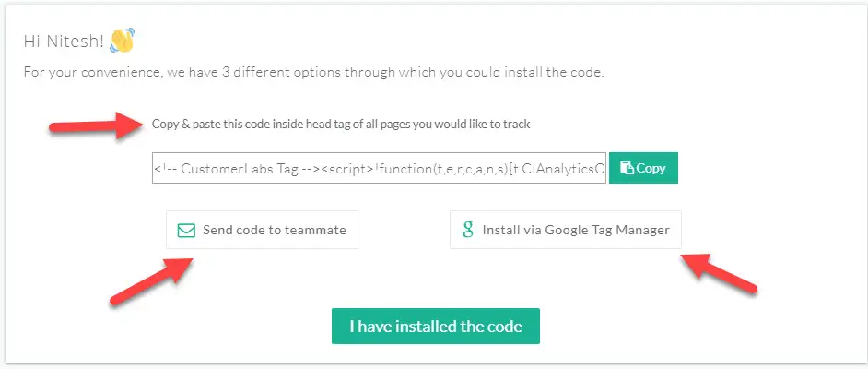This screenshot has width=868, height=369.
Task: Send code to teammate
Action: (x=262, y=230)
